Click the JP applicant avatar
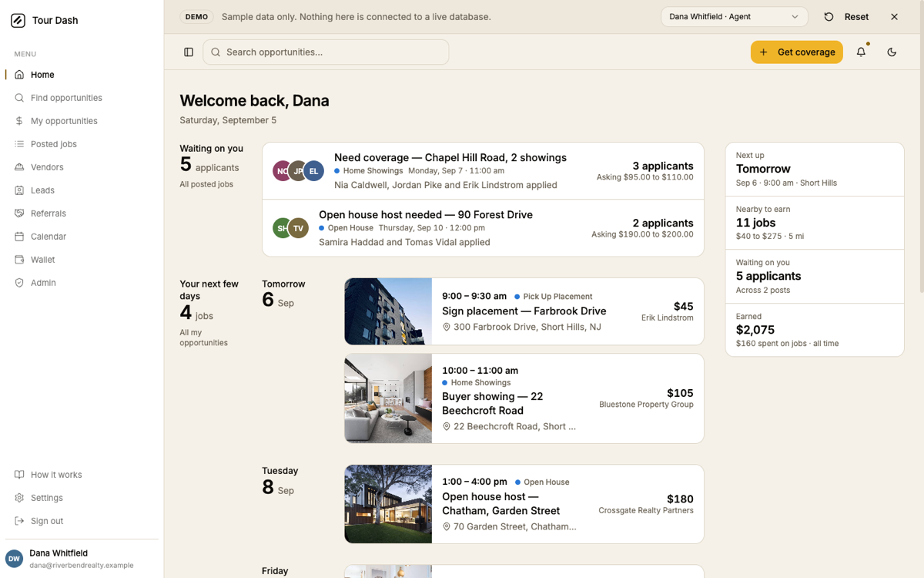924x578 pixels. coord(298,171)
